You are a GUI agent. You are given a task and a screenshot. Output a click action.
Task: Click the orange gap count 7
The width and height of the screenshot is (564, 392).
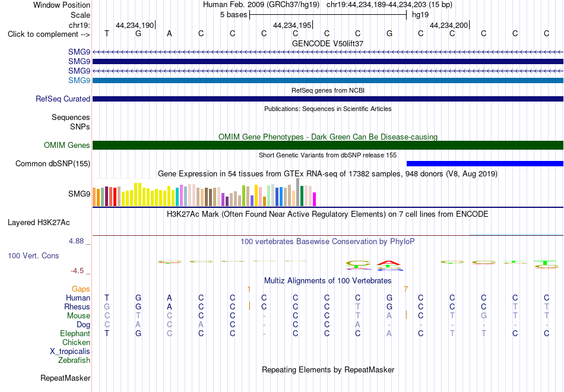[405, 289]
